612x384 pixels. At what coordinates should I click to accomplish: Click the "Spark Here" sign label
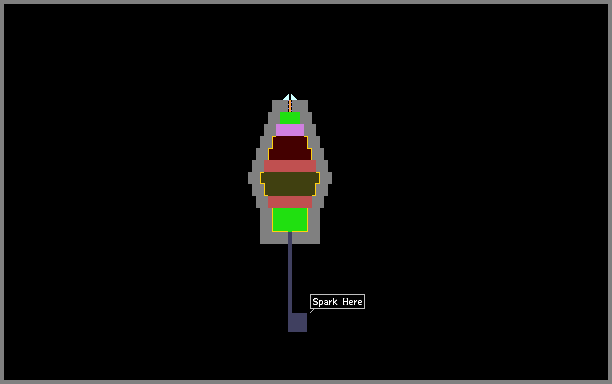(337, 302)
